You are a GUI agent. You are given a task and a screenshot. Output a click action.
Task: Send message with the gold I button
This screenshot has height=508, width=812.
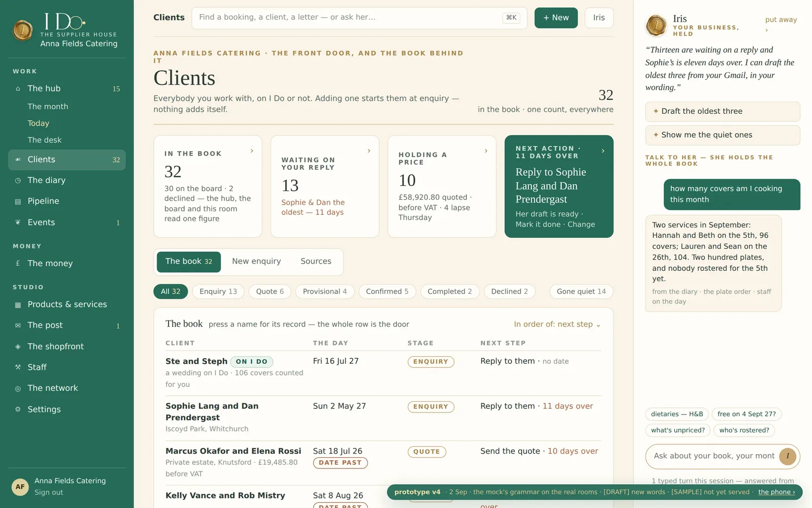pos(788,456)
